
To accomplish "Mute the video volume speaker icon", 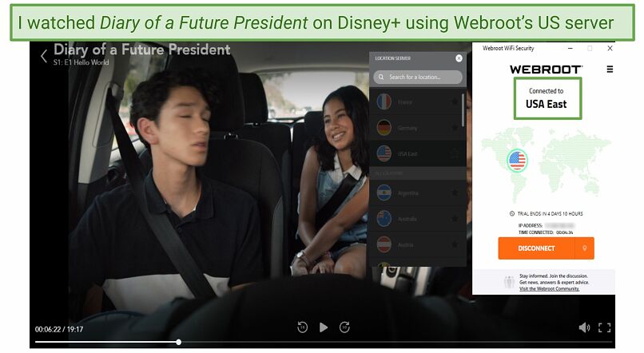I will (584, 327).
